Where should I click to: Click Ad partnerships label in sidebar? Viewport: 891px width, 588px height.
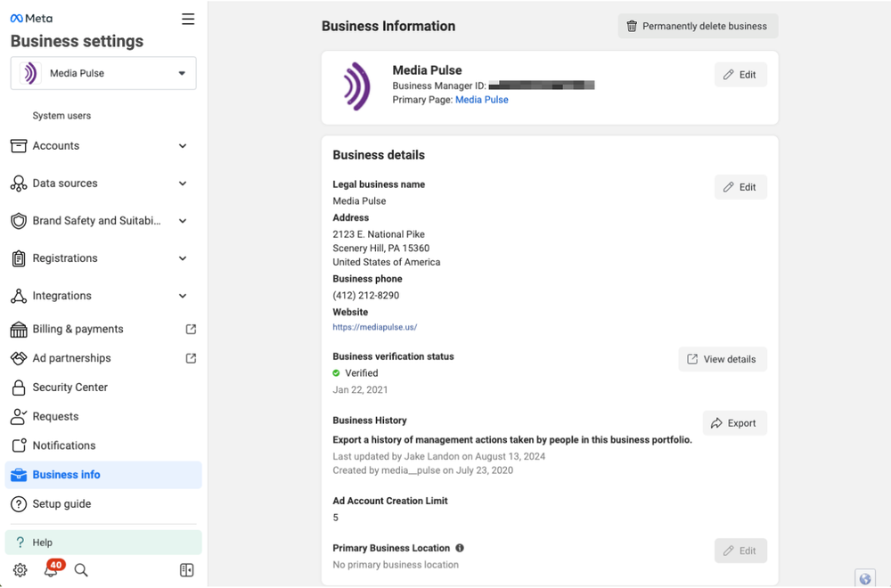click(71, 358)
